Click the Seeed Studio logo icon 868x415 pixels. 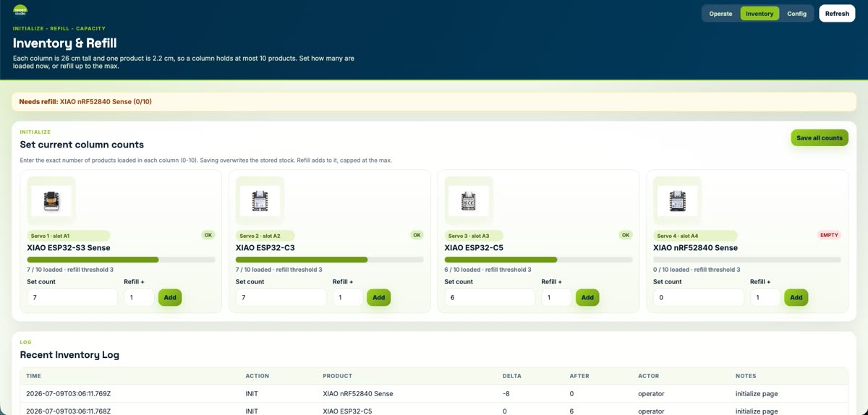(x=20, y=11)
